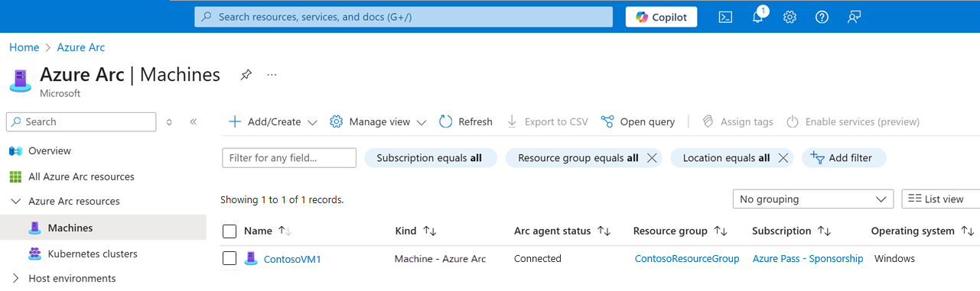Screen dimensions: 980x291
Task: Open the List view selector
Action: (941, 199)
